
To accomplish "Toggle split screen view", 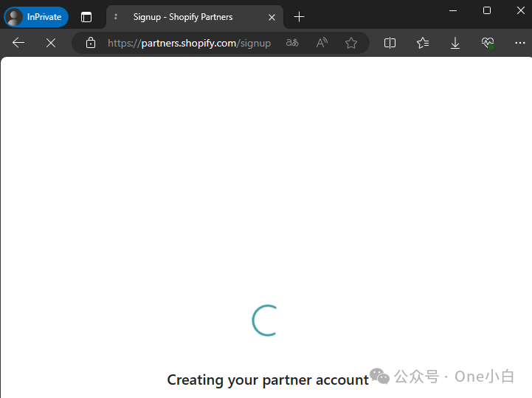I will click(390, 43).
